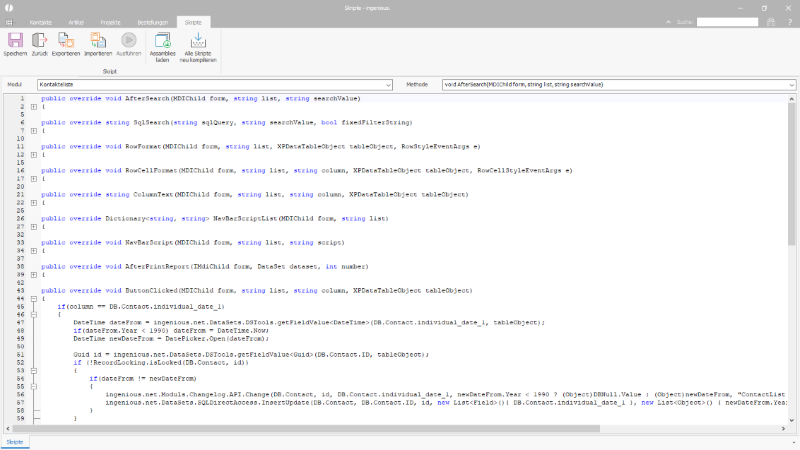Collapse the if block on line 46
Image resolution: width=800 pixels, height=450 pixels.
point(34,315)
